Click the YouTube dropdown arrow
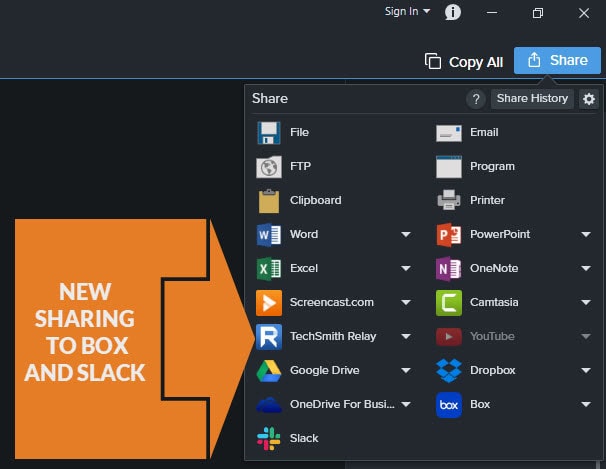This screenshot has height=469, width=606. [x=586, y=336]
